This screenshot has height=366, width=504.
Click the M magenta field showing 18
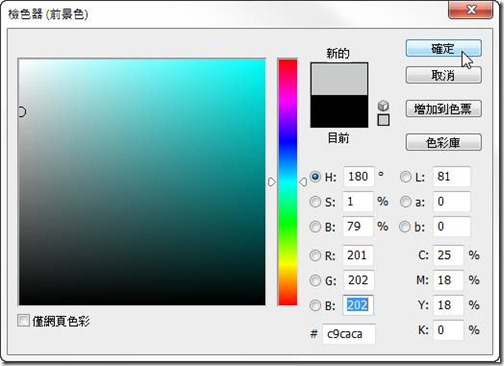448,280
